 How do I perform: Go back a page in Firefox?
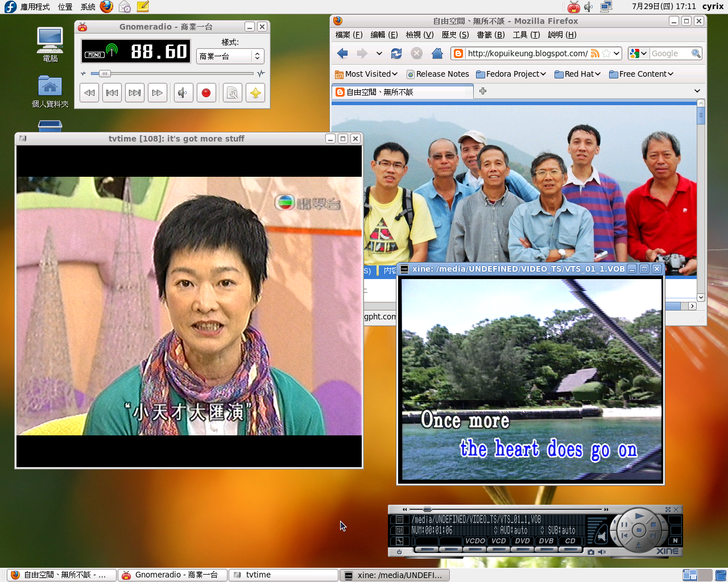pos(342,53)
